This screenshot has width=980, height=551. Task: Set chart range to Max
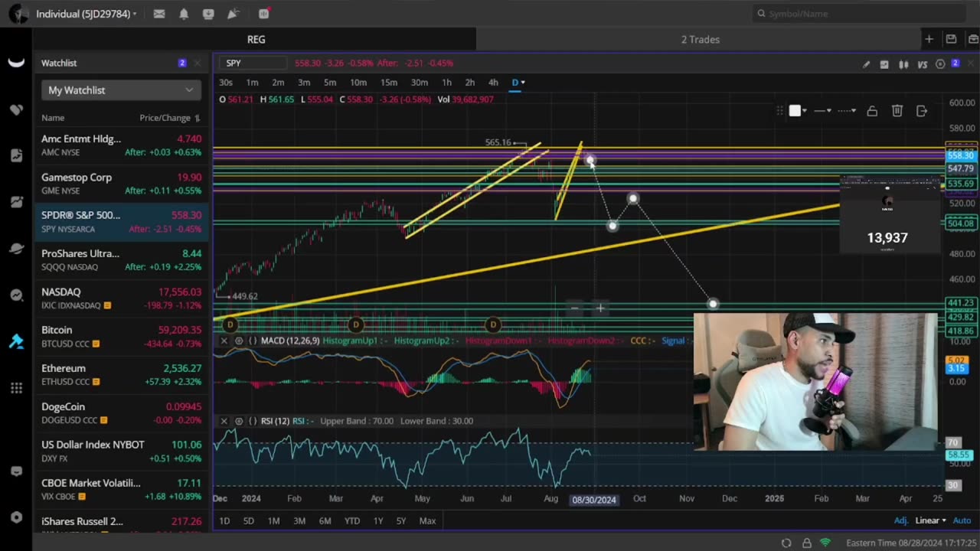427,520
